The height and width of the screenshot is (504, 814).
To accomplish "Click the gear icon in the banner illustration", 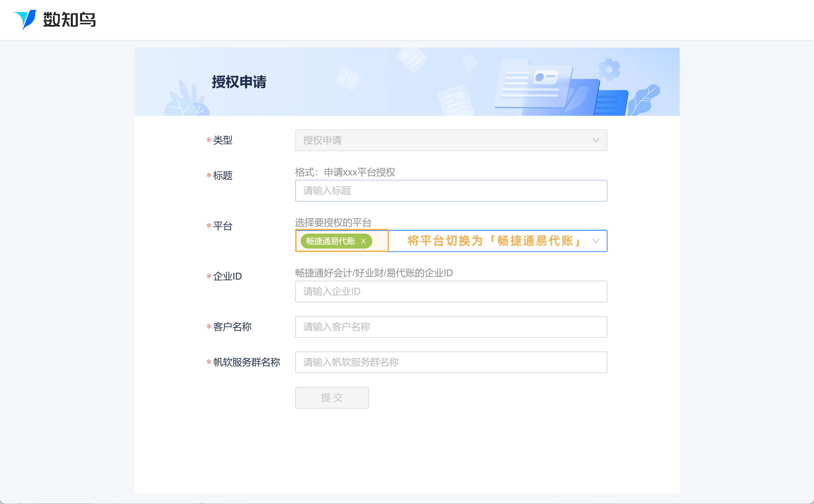I will click(x=609, y=69).
